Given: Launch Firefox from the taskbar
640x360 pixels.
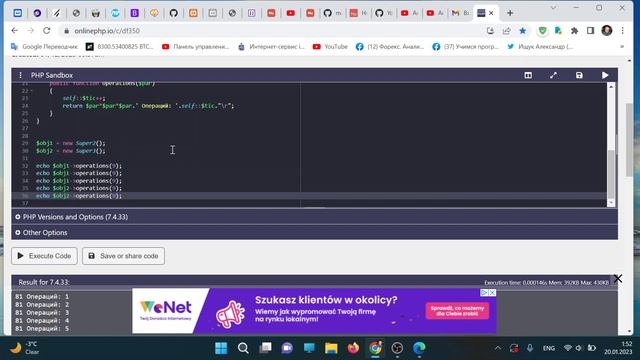Looking at the screenshot, I should tap(353, 348).
